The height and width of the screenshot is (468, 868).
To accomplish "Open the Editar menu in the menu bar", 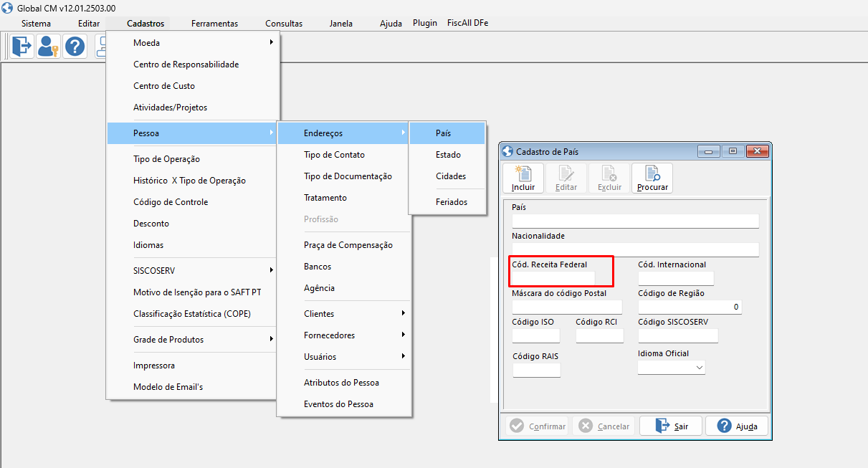I will (x=89, y=24).
